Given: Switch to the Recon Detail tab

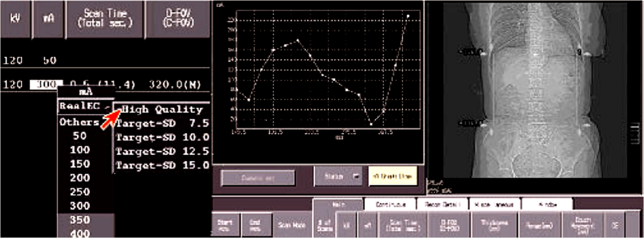Looking at the screenshot, I should pyautogui.click(x=443, y=204).
